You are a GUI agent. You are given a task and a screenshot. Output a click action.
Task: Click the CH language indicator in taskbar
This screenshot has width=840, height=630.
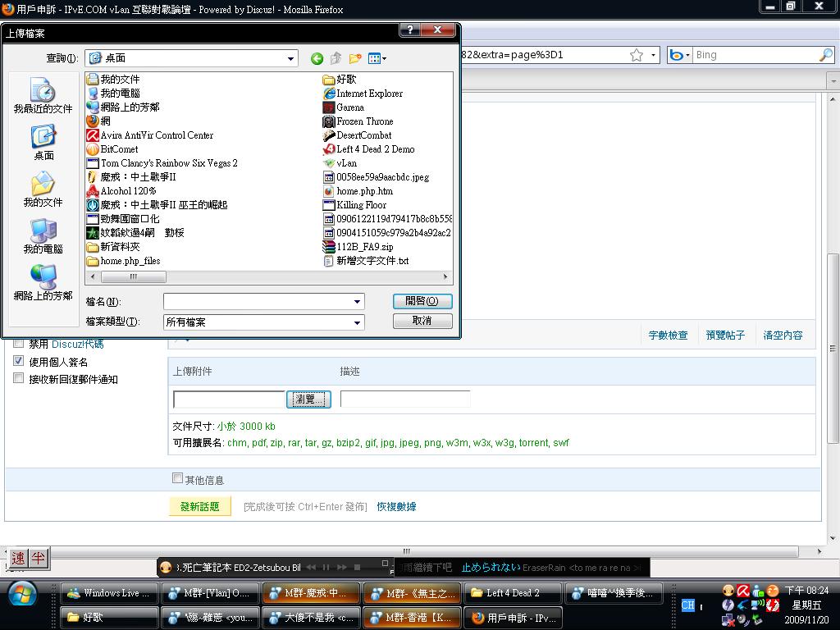point(688,605)
